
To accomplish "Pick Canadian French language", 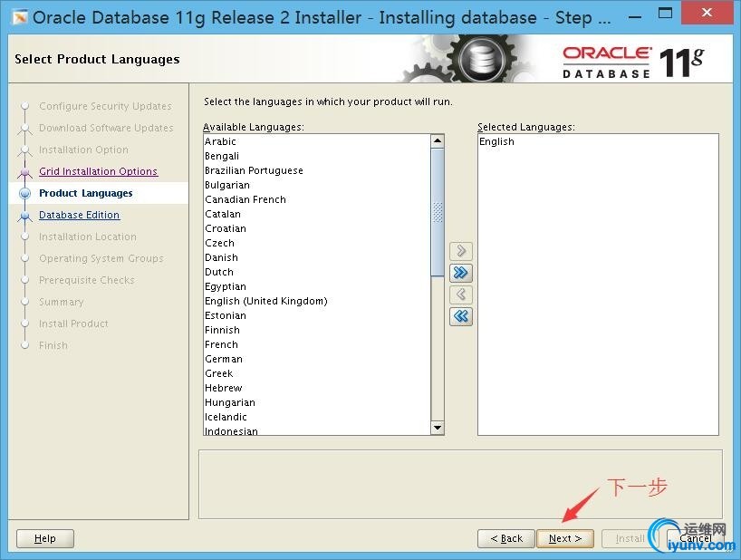I will 317,199.
